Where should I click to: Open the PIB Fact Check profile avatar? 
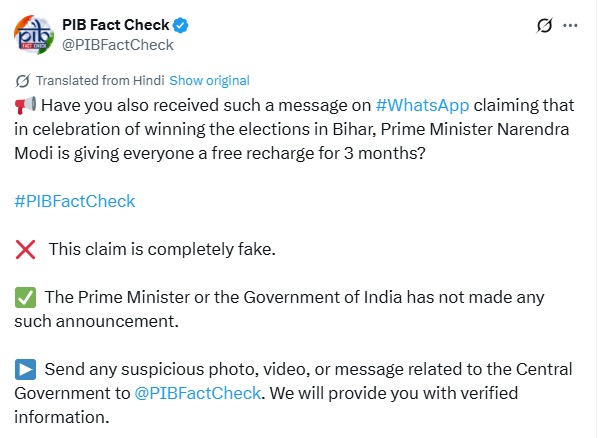point(34,34)
